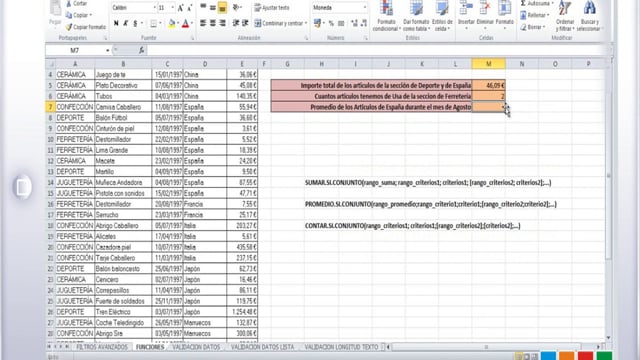640x360 pixels.
Task: Click the decrease indent icon
Action: [236, 23]
